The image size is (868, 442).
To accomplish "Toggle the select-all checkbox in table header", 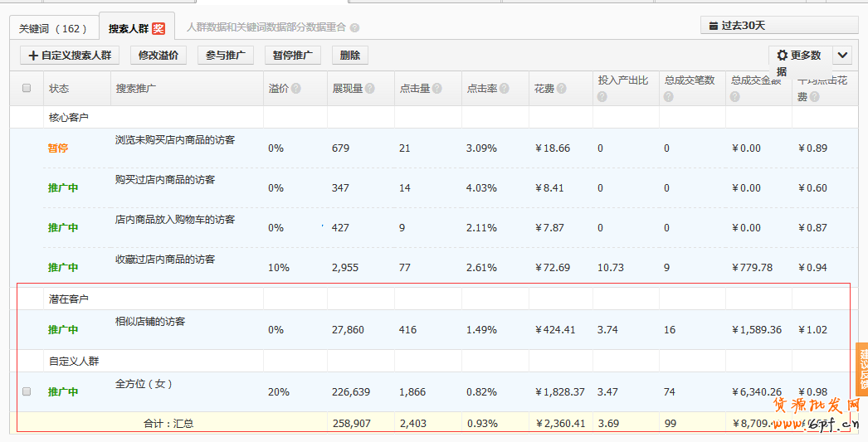I will 27,88.
